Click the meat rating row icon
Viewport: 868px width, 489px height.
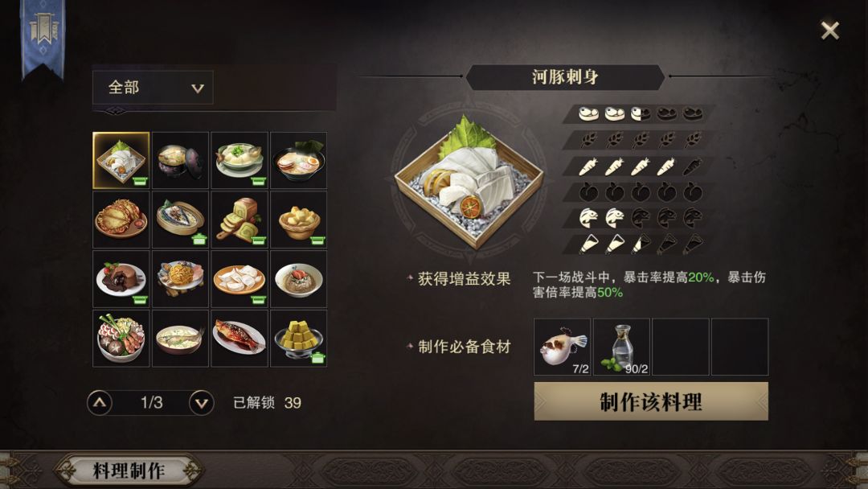(641, 114)
